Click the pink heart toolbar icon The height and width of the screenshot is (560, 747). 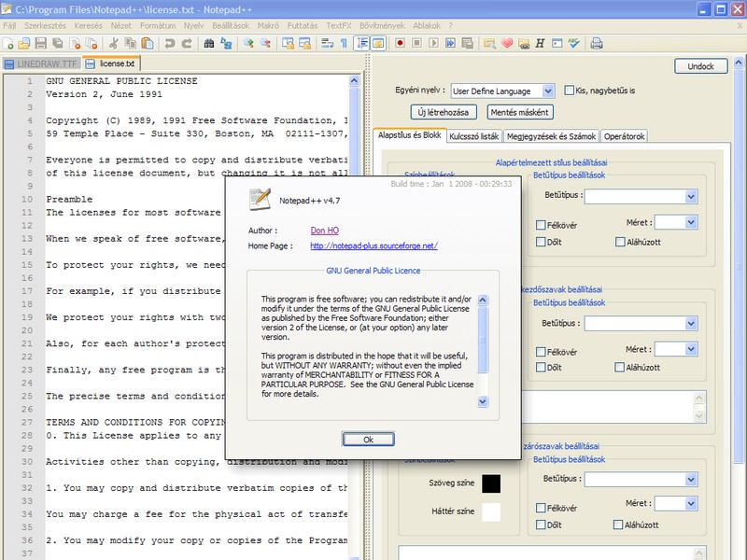[x=507, y=43]
